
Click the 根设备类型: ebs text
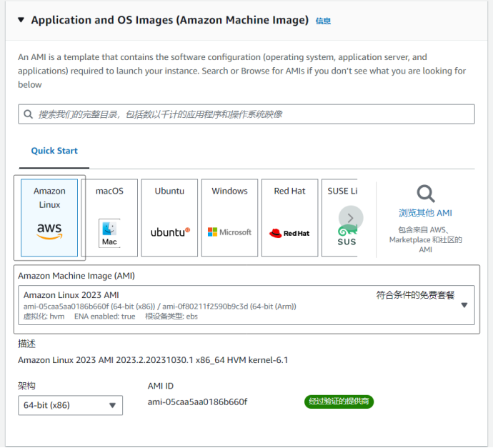coord(171,317)
